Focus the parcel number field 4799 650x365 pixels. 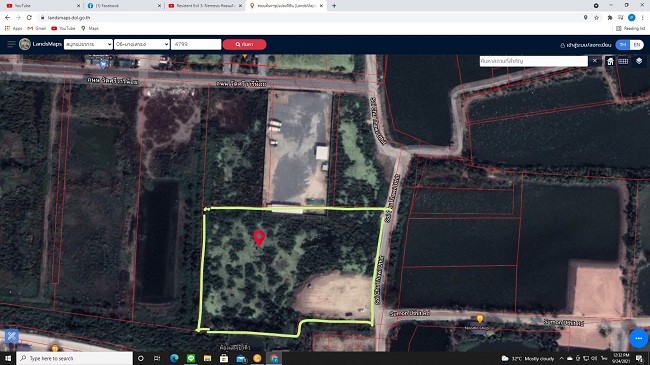coord(196,44)
